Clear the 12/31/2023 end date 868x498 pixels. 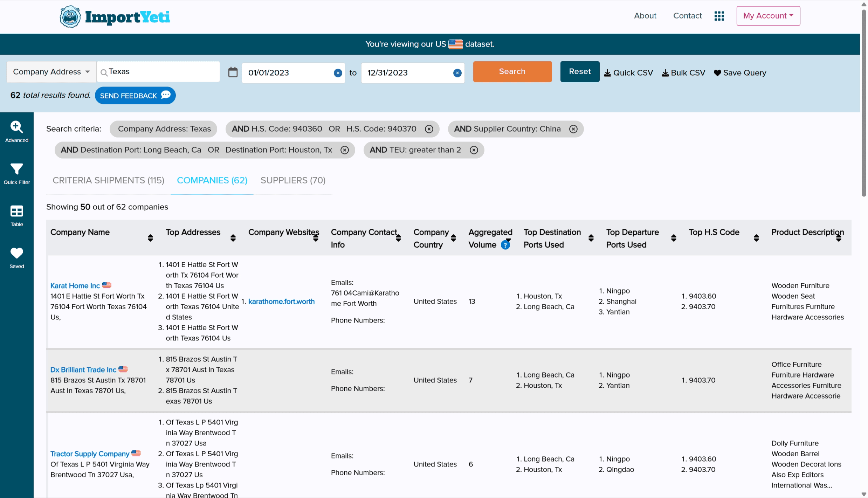coord(457,73)
